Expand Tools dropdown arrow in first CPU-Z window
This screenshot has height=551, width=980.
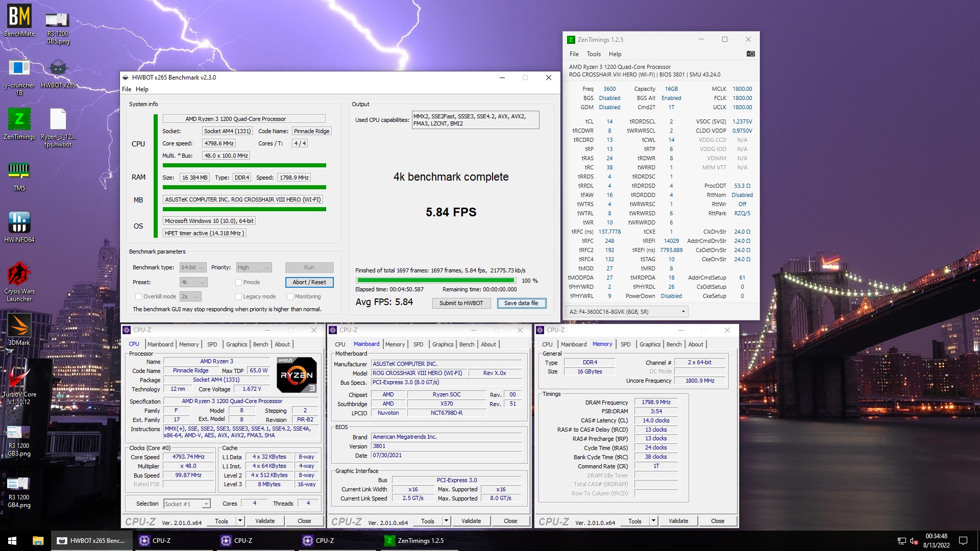pyautogui.click(x=240, y=521)
